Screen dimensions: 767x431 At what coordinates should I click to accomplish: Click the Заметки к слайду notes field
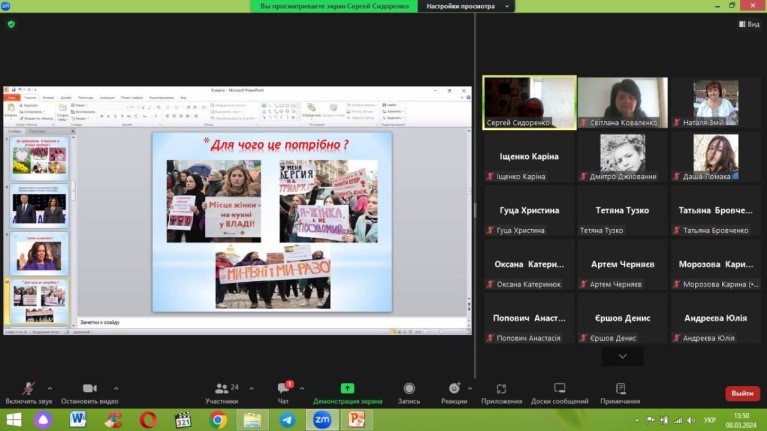point(272,322)
